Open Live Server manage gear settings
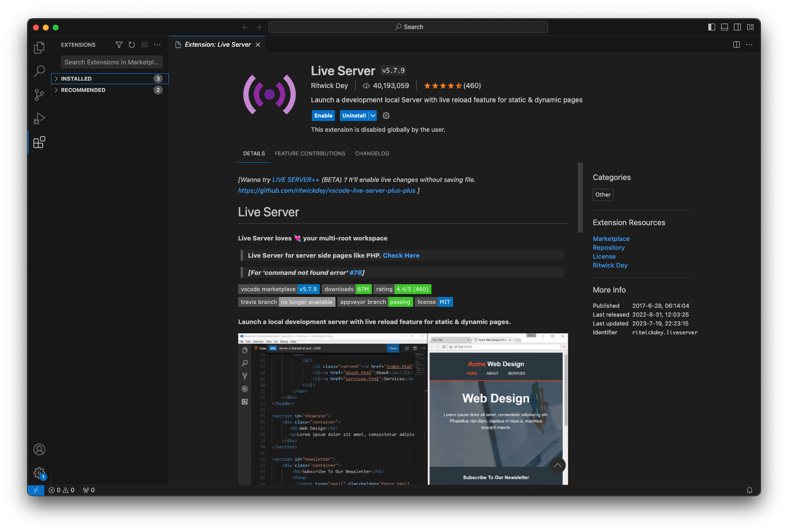Image resolution: width=788 pixels, height=532 pixels. click(386, 116)
